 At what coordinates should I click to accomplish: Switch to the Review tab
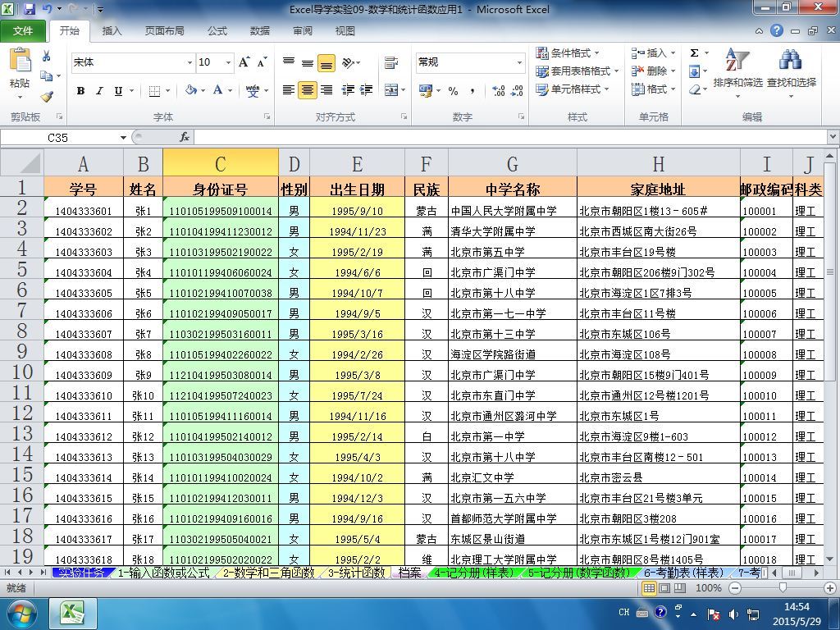(x=303, y=31)
